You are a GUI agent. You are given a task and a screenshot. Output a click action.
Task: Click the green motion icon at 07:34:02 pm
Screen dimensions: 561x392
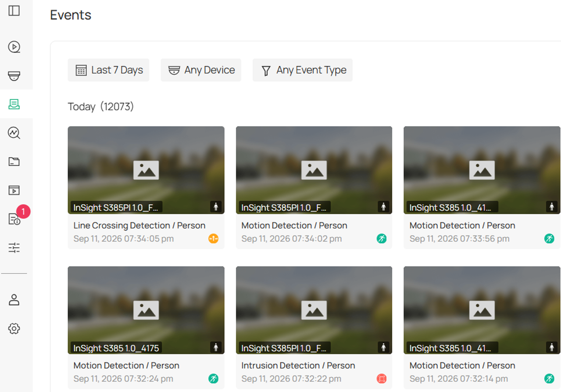point(382,239)
